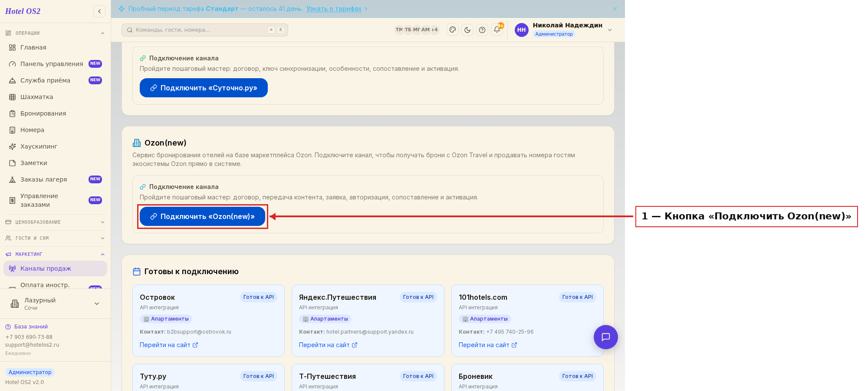Open Хаускипинг section
The width and height of the screenshot is (868, 391).
(55, 146)
